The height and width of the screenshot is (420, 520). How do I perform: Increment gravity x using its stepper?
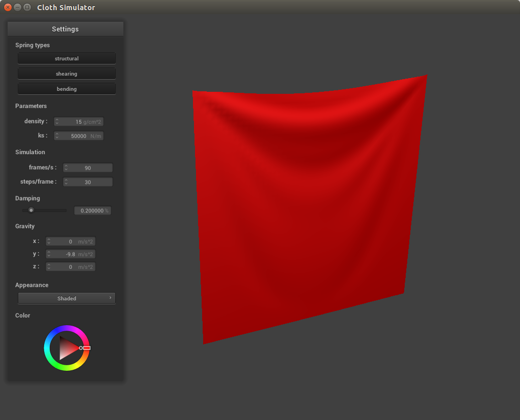(49, 239)
